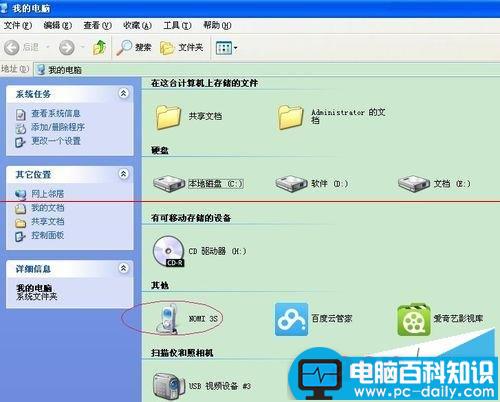Open the 帮助(H) menu

tap(217, 25)
